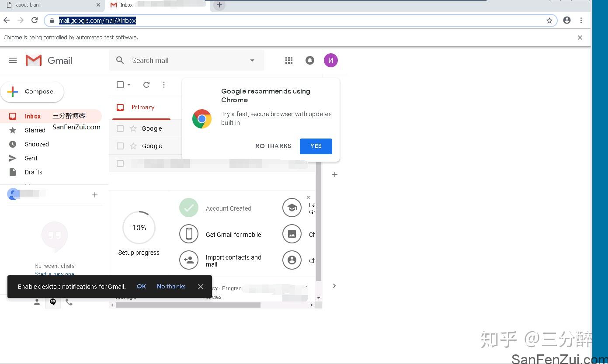Click the add-ons plus icon in side panel
The width and height of the screenshot is (608, 364).
coord(335,174)
